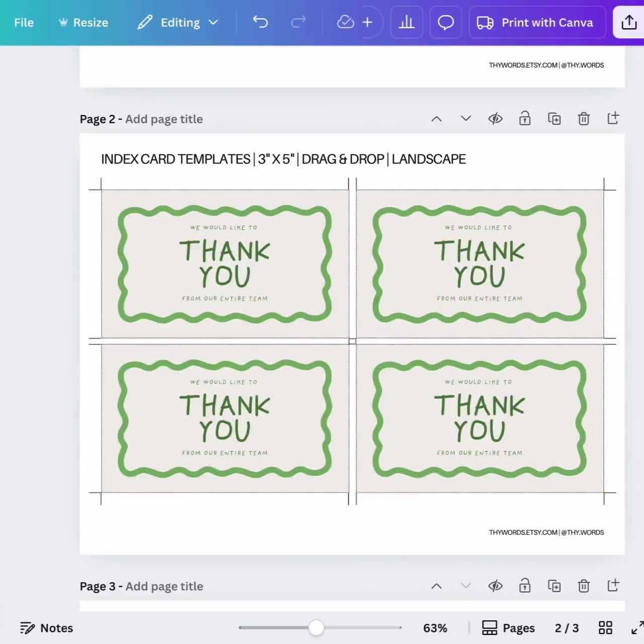Image resolution: width=644 pixels, height=644 pixels.
Task: Select the bottom-right Thank You card
Action: pos(480,419)
